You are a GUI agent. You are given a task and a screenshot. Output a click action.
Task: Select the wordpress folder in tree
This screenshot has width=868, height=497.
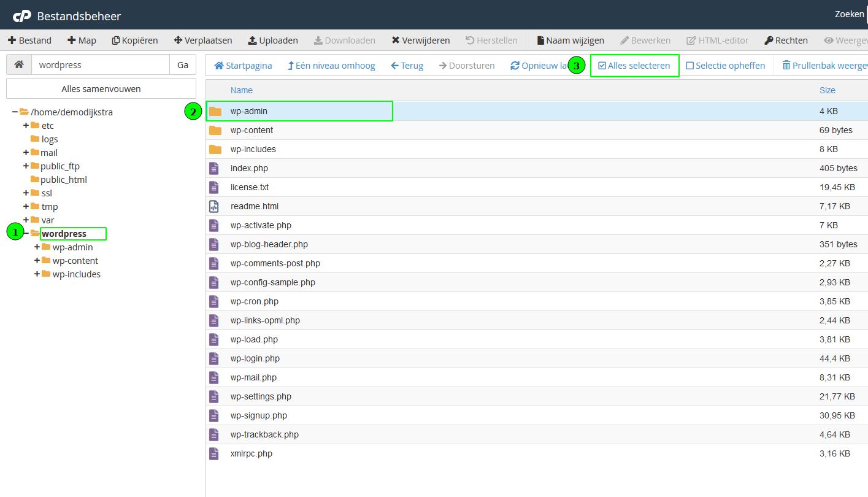coord(64,233)
